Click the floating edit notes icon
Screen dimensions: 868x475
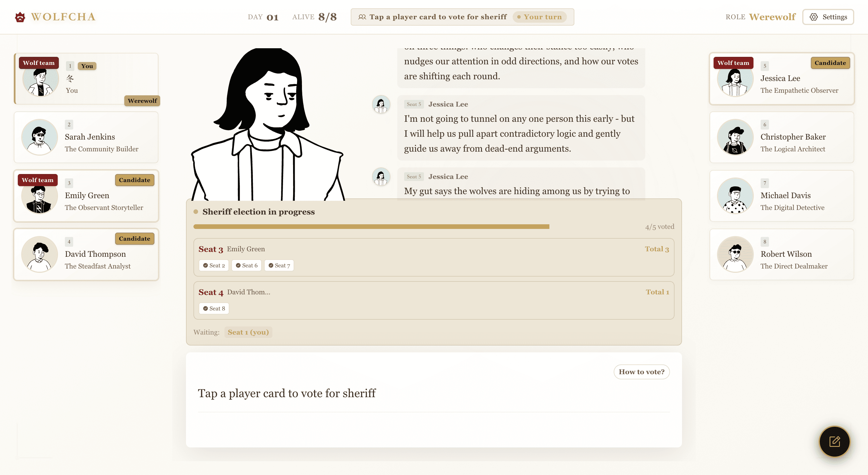[x=834, y=441]
